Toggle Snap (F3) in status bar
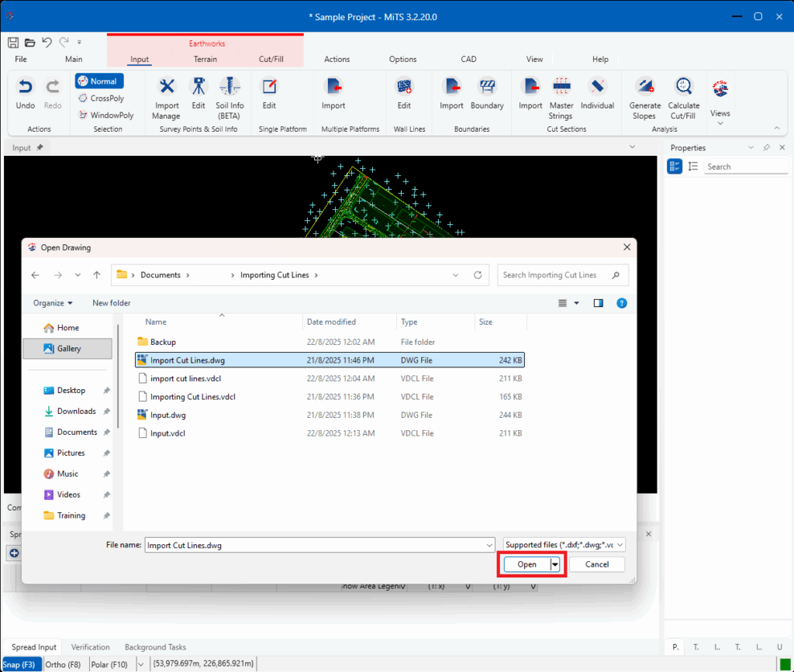The image size is (794, 672). coord(19,664)
